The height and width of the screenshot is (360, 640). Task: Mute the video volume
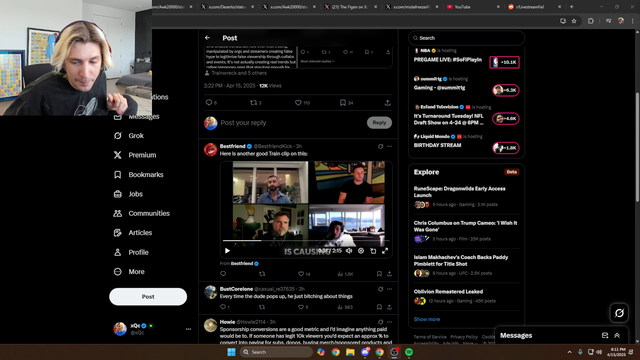(x=349, y=251)
